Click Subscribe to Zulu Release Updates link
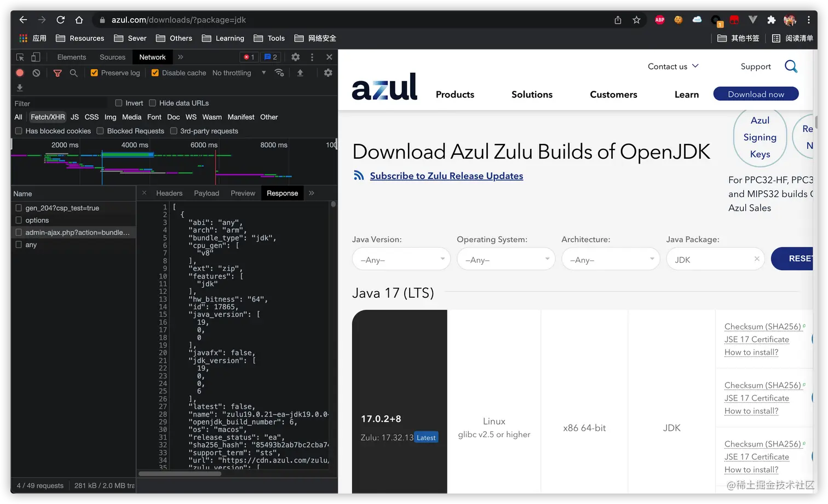The height and width of the screenshot is (504, 828). pos(446,176)
